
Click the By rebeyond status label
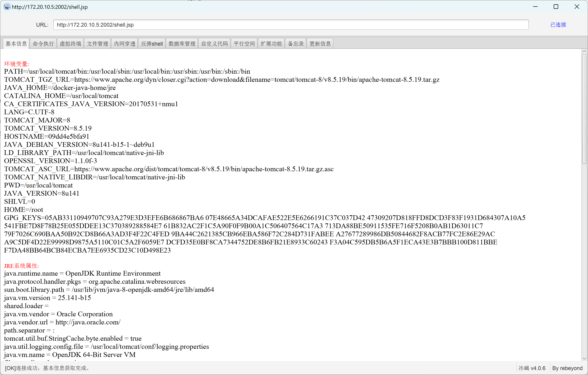pyautogui.click(x=567, y=368)
